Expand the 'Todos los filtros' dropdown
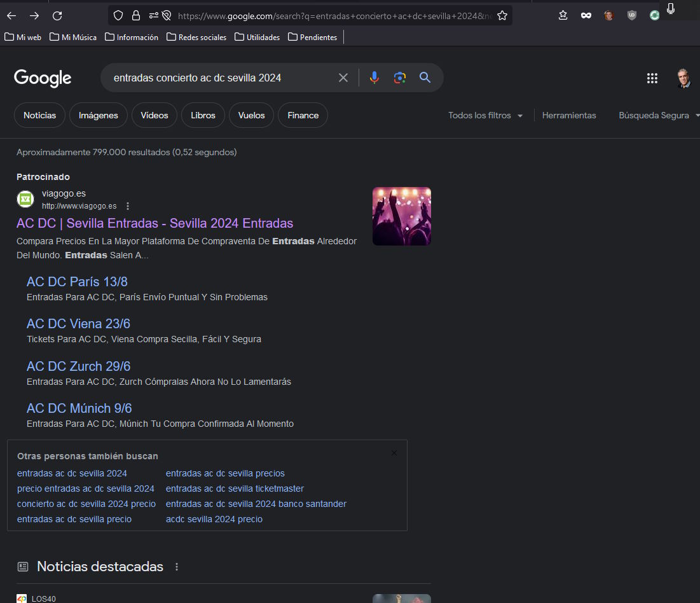The height and width of the screenshot is (603, 700). pos(485,116)
